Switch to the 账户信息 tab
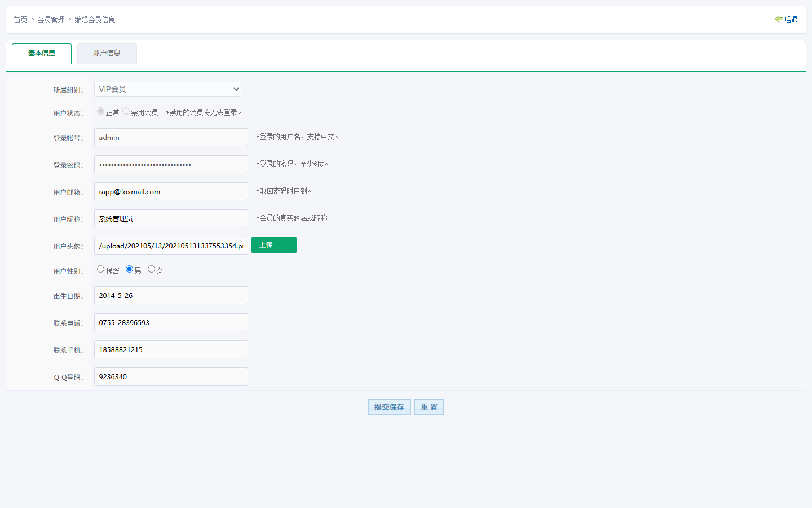The image size is (812, 508). 107,54
